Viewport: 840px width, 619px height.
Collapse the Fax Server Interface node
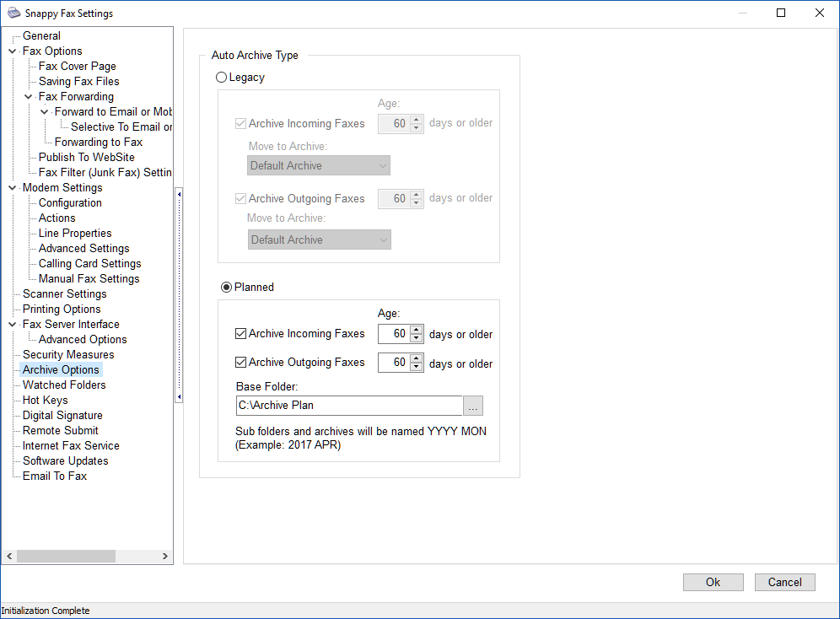12,325
